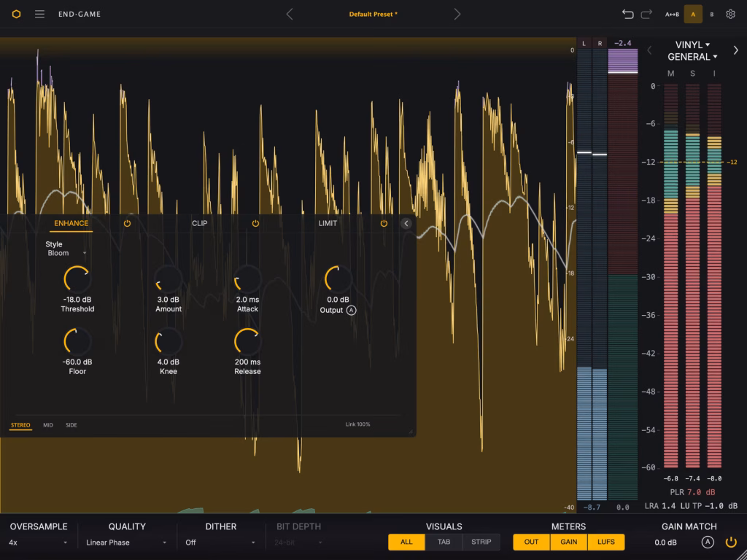The height and width of the screenshot is (560, 747).
Task: Click the redo arrow icon
Action: (646, 15)
